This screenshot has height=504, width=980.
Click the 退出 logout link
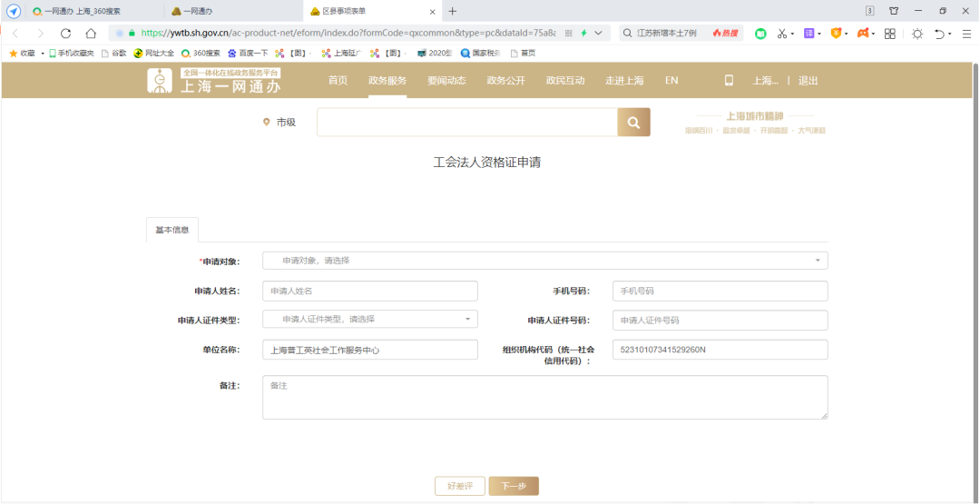point(808,80)
